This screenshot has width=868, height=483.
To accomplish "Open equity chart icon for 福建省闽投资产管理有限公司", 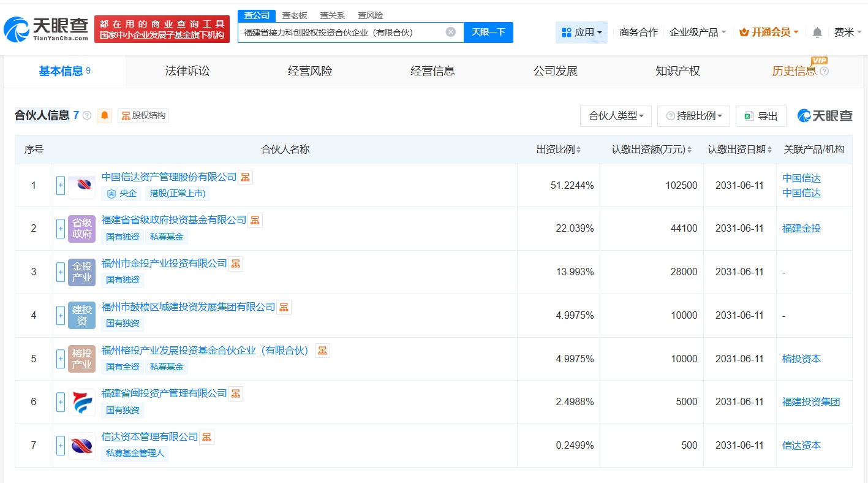I will point(236,394).
